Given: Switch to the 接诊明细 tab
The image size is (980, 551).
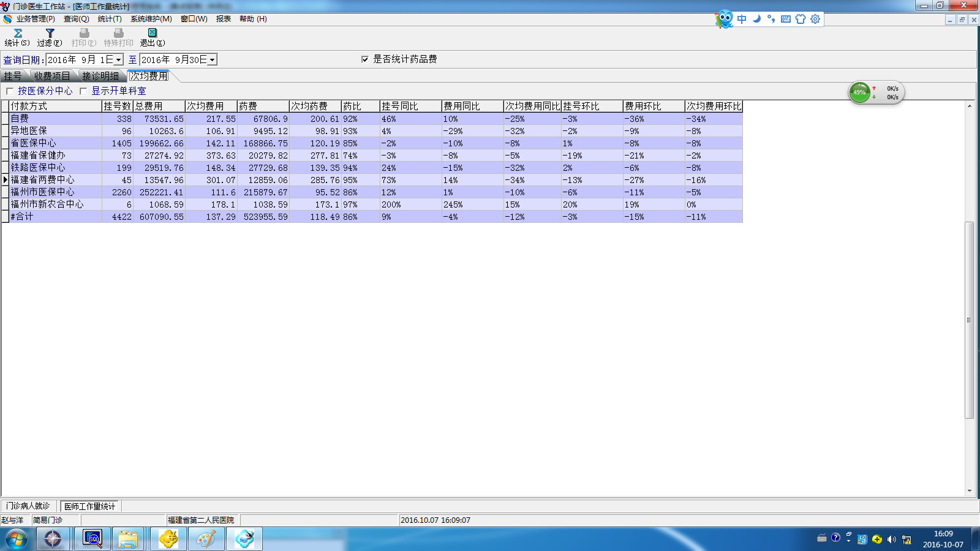Looking at the screenshot, I should [100, 76].
